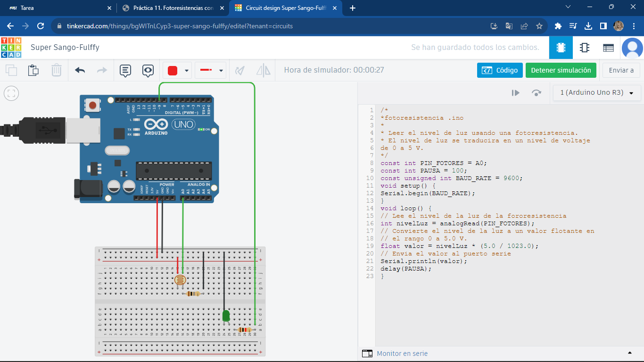
Task: Switch to the Tarea browser tab
Action: point(27,8)
